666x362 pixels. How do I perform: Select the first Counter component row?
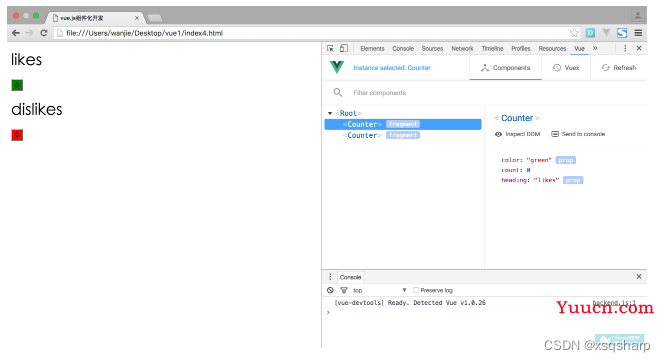click(x=403, y=124)
